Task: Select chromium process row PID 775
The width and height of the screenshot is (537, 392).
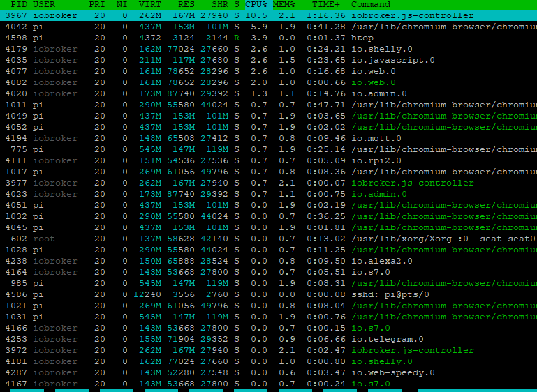Action: coord(268,149)
